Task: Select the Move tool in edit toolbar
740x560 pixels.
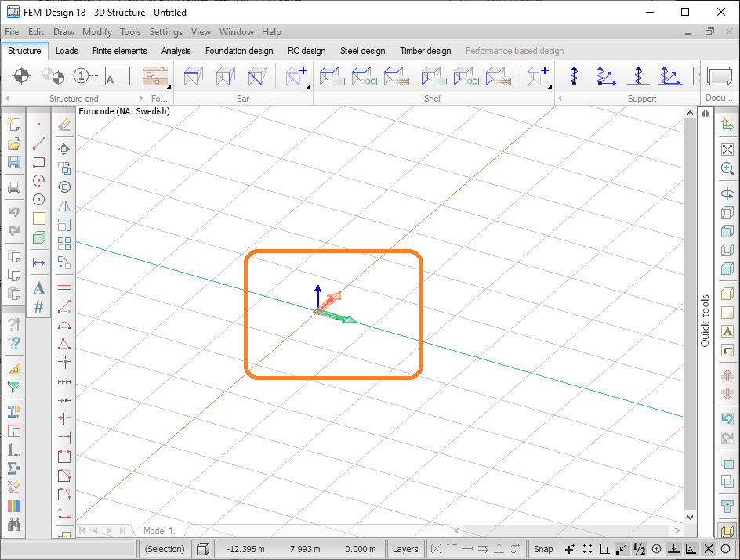Action: tap(64, 150)
